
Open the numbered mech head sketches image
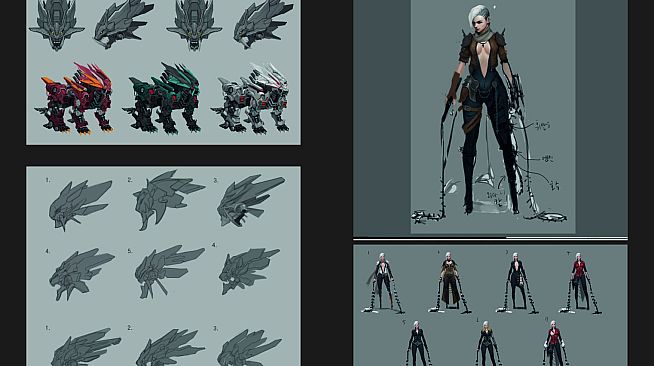click(164, 266)
